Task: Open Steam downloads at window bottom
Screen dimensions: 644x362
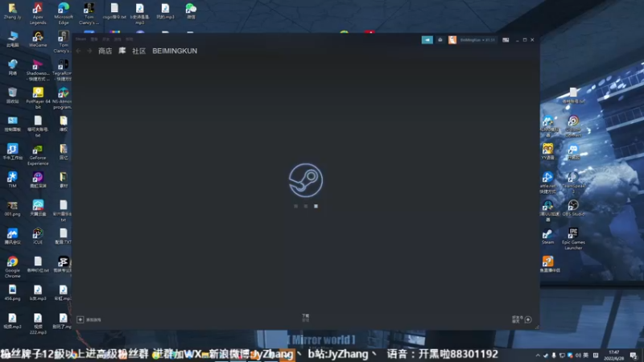Action: click(x=306, y=317)
